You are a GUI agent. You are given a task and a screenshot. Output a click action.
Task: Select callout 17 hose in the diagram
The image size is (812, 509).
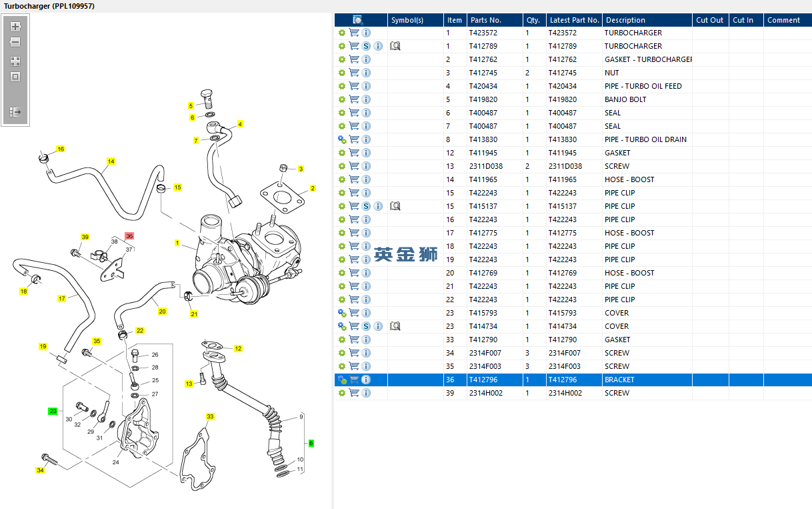coord(62,298)
